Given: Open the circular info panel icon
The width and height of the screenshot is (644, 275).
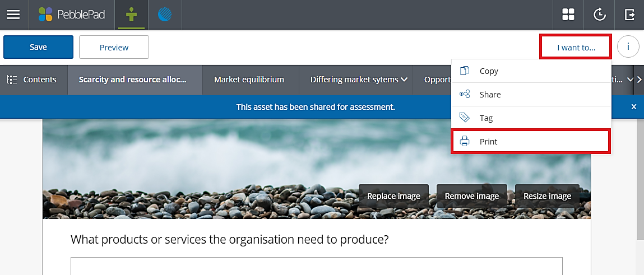Looking at the screenshot, I should click(628, 47).
